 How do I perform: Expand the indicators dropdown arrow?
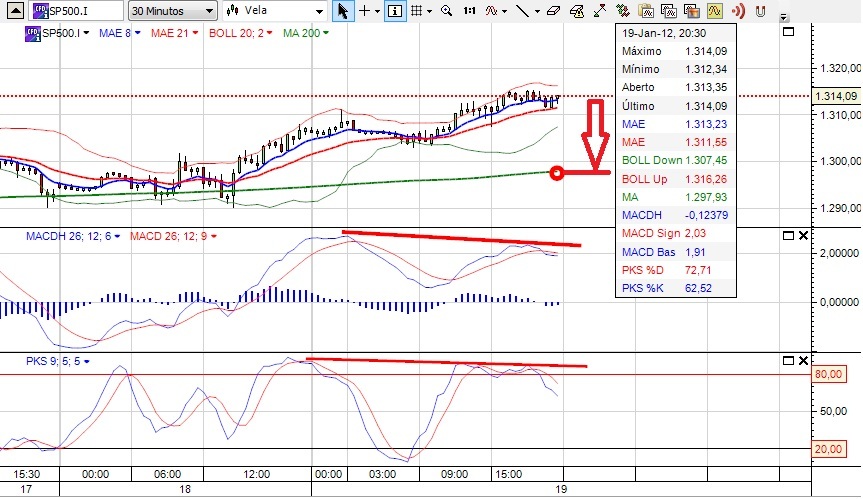tap(504, 11)
